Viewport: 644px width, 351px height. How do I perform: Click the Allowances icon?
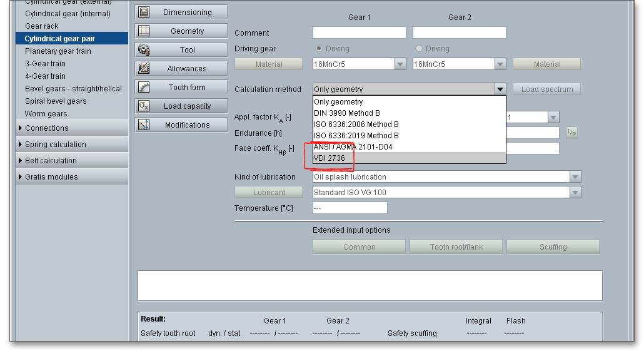[143, 69]
